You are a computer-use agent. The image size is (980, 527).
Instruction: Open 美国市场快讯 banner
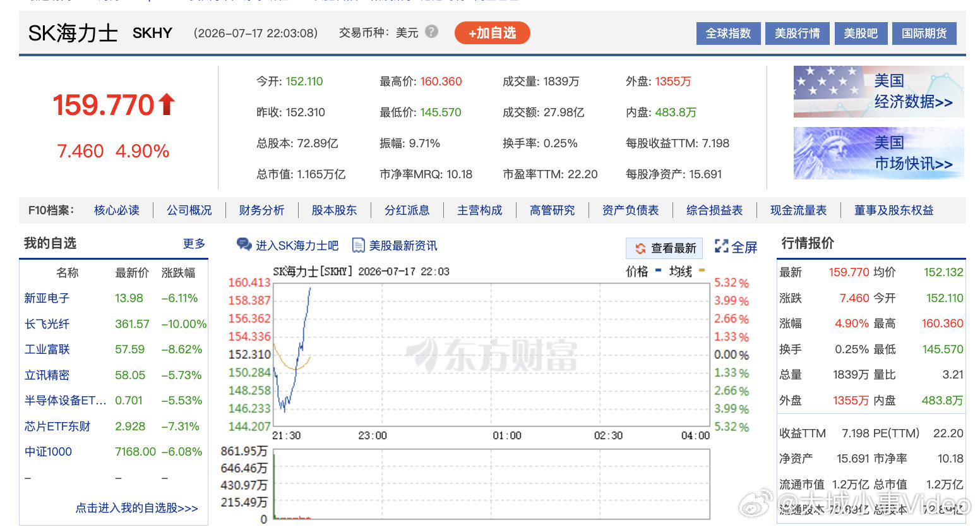pyautogui.click(x=878, y=153)
